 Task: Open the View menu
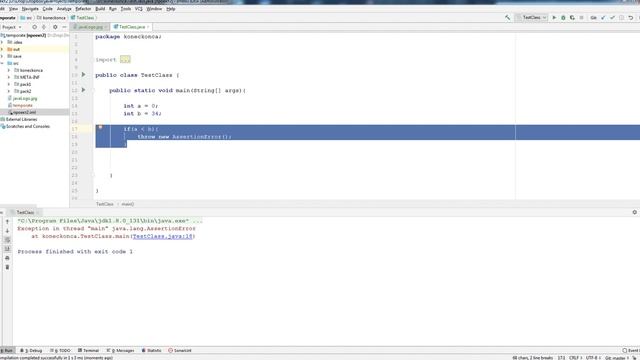[x=13, y=9]
